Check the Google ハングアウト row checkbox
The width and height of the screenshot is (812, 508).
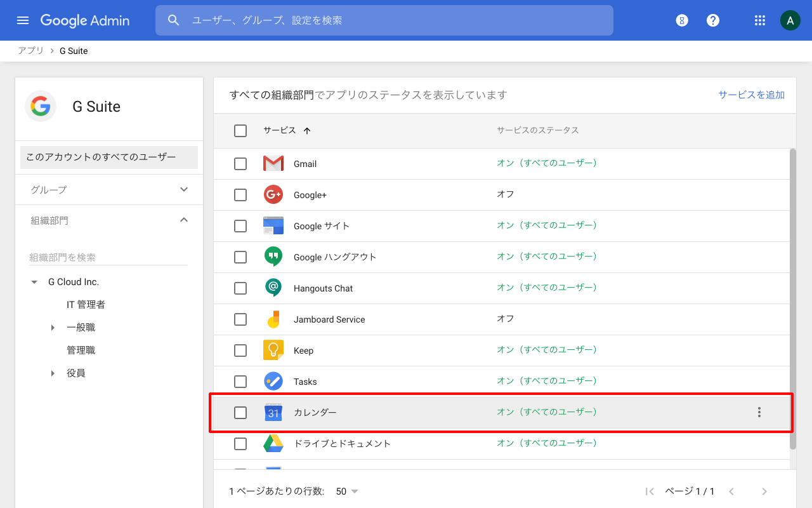click(240, 257)
